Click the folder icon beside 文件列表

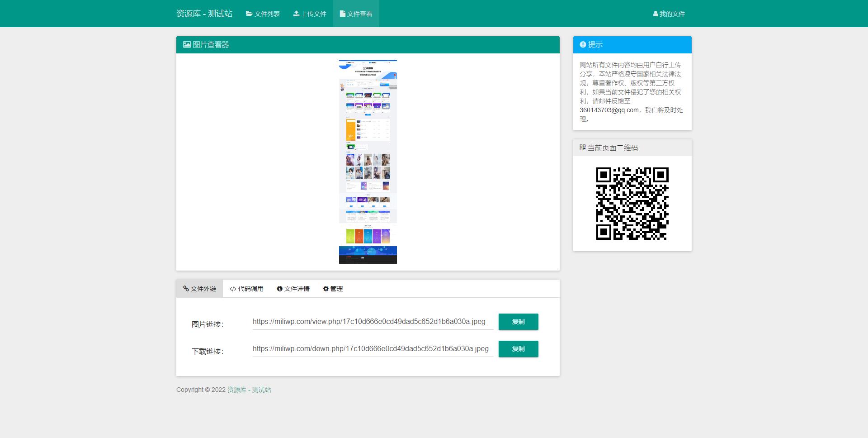[x=249, y=14]
